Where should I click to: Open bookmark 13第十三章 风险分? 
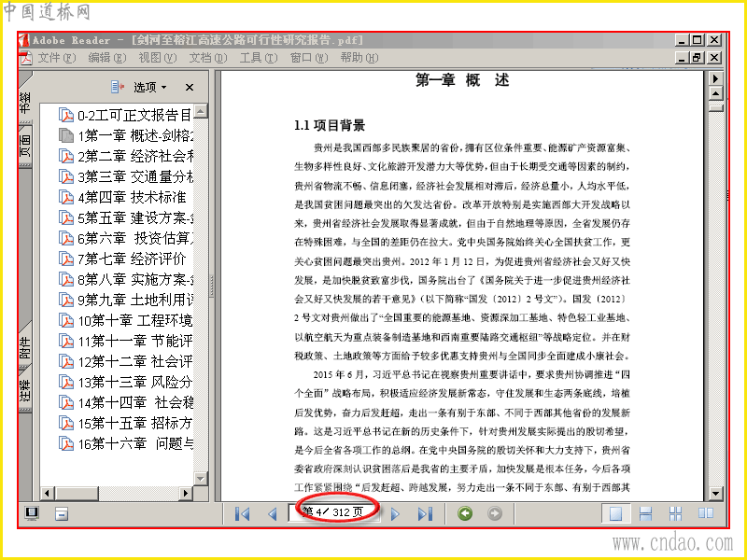(125, 382)
